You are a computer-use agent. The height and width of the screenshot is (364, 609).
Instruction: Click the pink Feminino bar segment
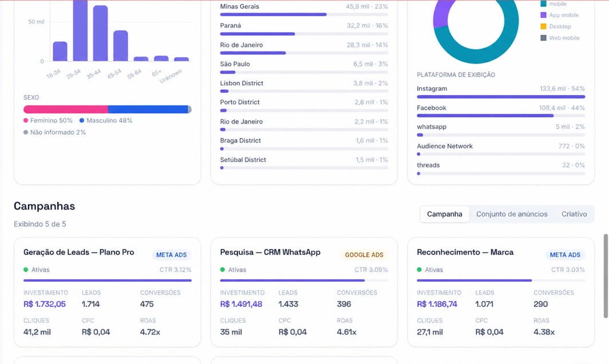[x=66, y=109]
